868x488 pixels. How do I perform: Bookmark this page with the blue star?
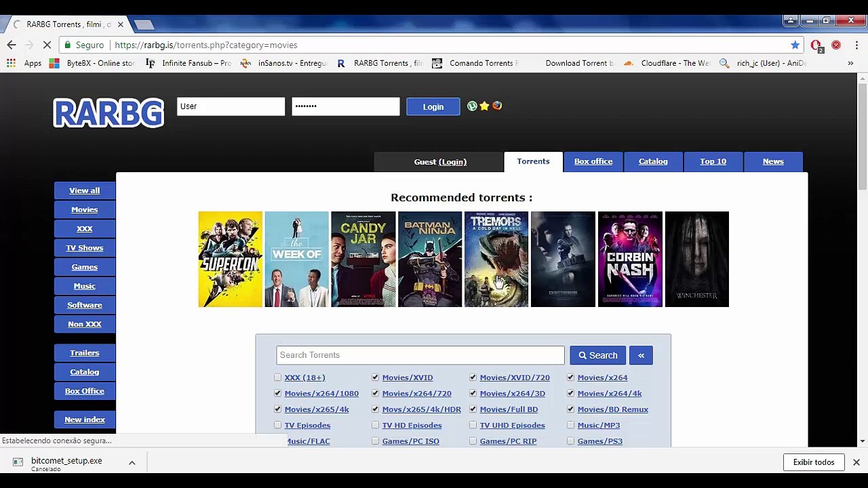pyautogui.click(x=795, y=45)
